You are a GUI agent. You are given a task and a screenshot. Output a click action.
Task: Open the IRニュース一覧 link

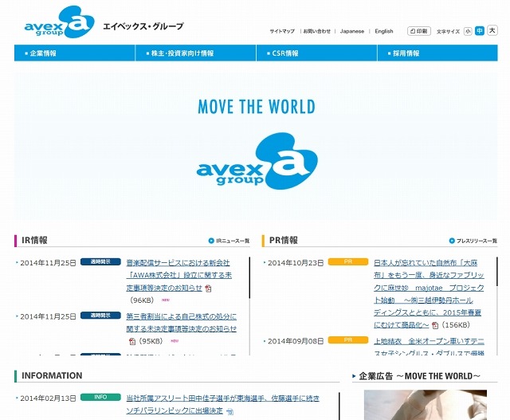(233, 241)
